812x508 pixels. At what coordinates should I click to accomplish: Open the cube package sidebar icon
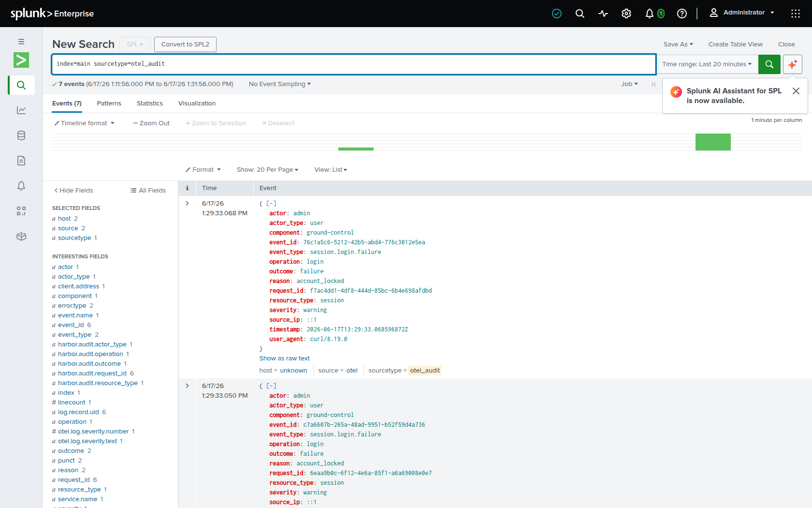(x=21, y=236)
